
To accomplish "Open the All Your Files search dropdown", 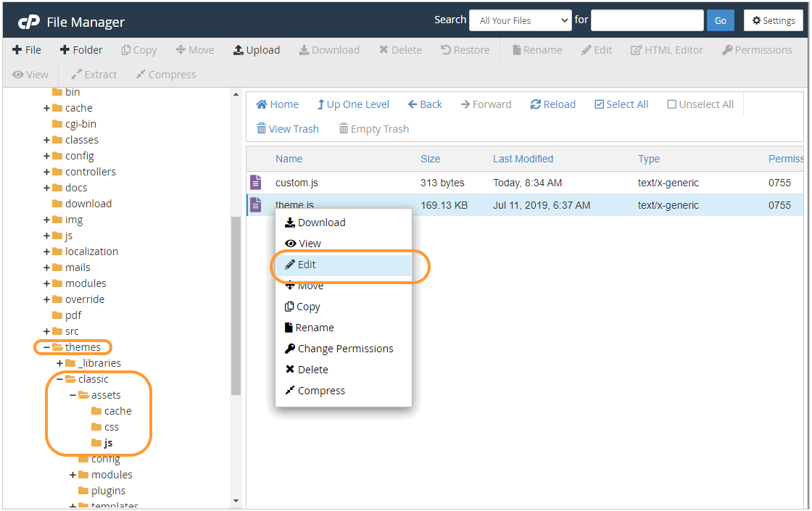I will click(x=520, y=20).
